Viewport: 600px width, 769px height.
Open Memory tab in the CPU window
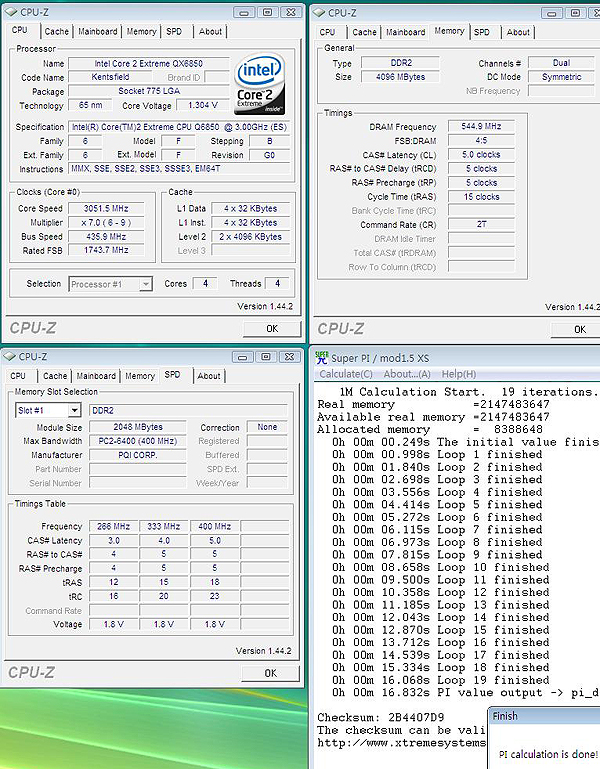pos(141,31)
